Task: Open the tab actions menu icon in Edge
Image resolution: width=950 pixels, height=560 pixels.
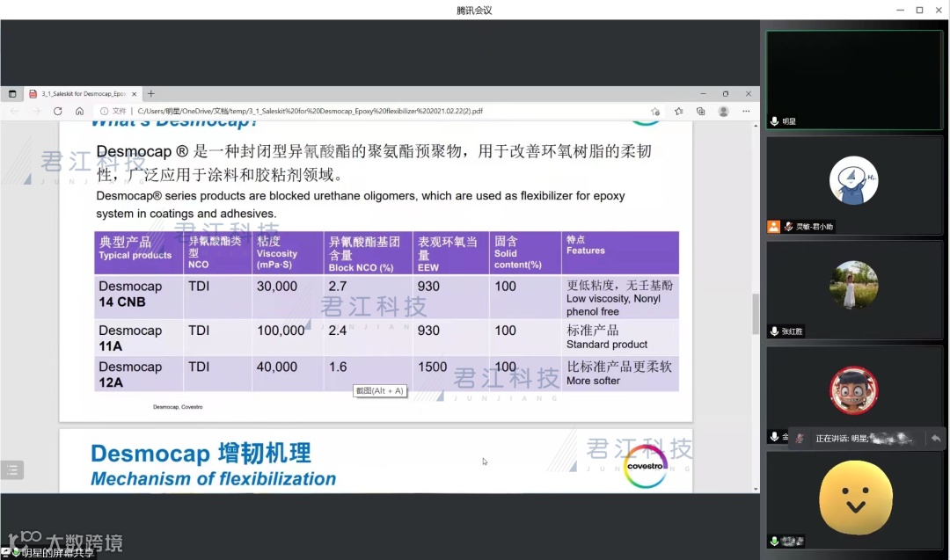Action: click(x=12, y=94)
